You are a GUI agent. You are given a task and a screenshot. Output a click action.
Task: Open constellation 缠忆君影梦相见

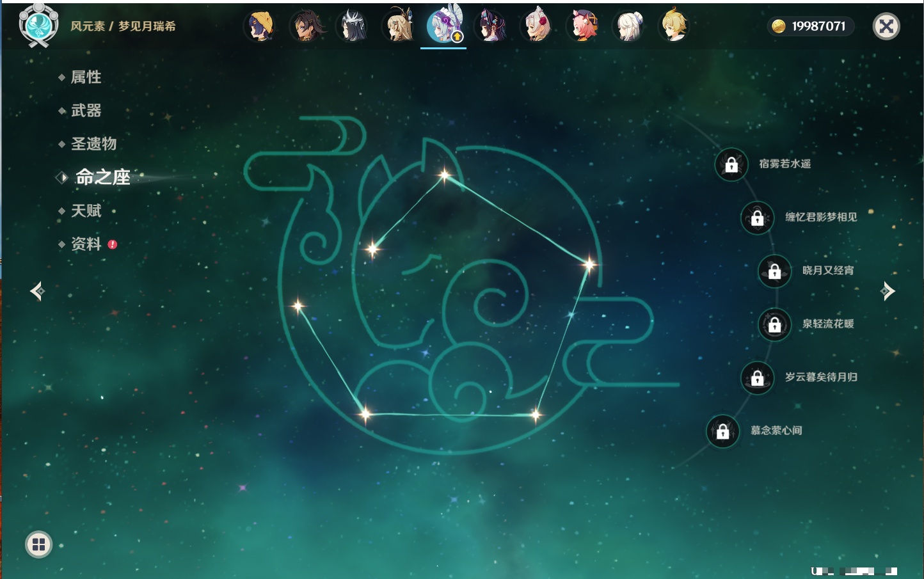pos(821,217)
